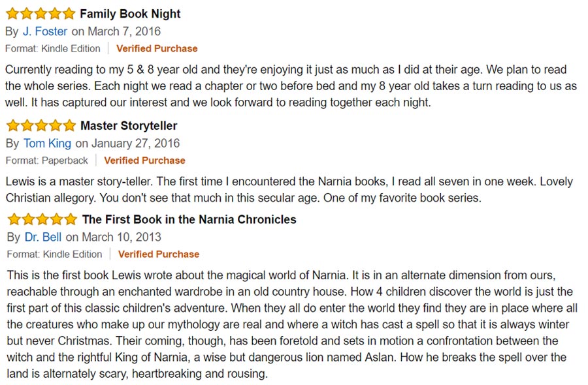Open reviewer profile J. Foster
Screen dimensions: 588x385
point(45,31)
